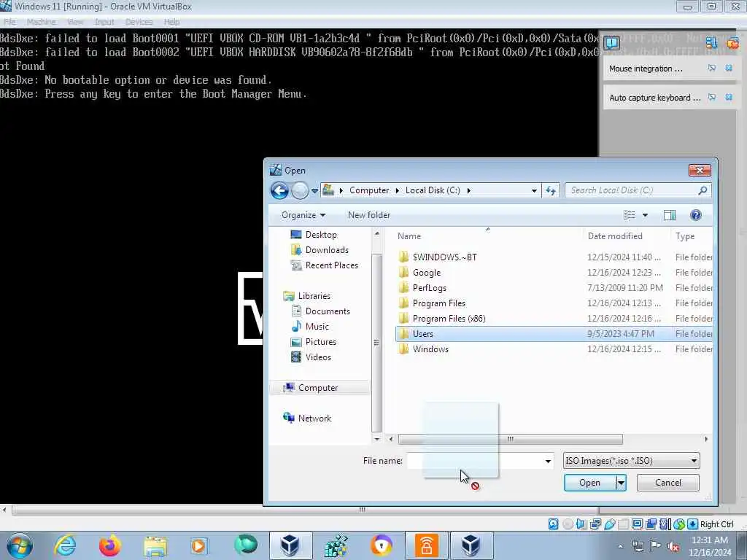This screenshot has height=560, width=747.
Task: Click the change view icon
Action: point(630,215)
